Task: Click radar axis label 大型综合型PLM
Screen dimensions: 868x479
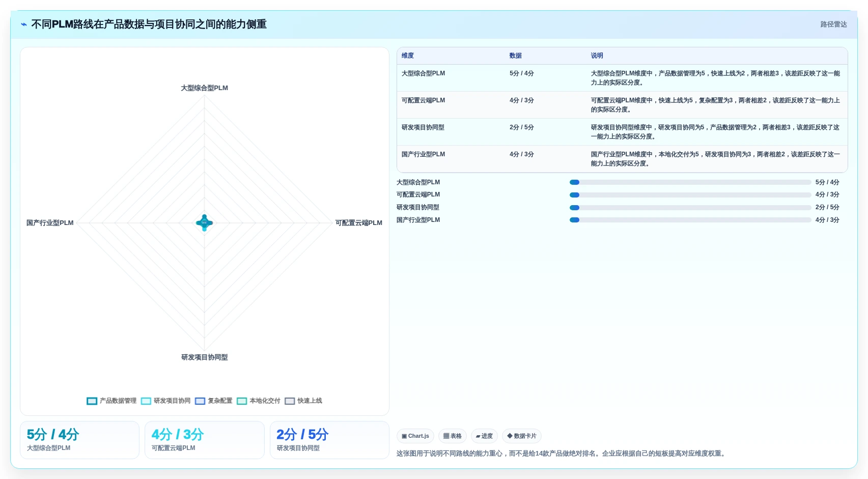Action: [205, 88]
